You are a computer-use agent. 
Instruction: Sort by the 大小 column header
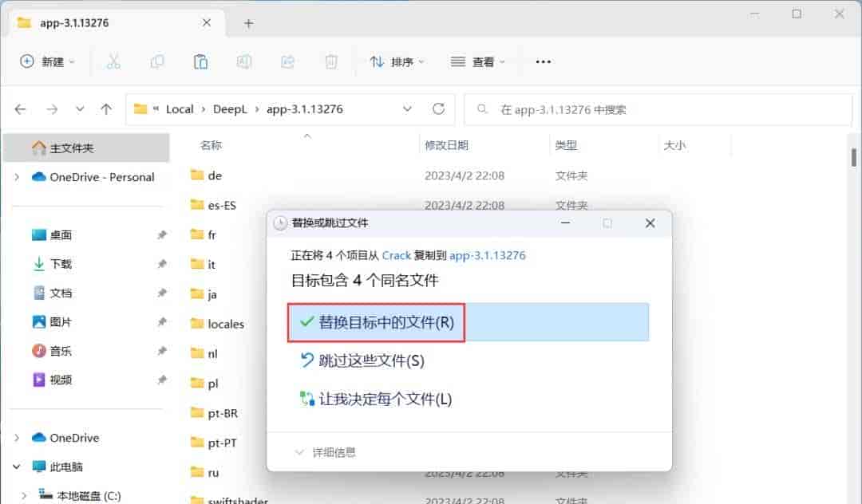tap(674, 145)
